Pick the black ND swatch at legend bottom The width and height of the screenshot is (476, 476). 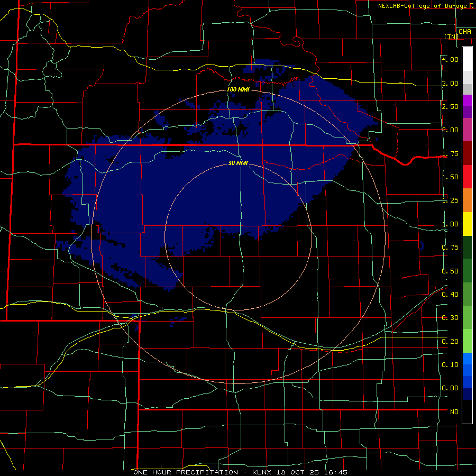pos(467,411)
